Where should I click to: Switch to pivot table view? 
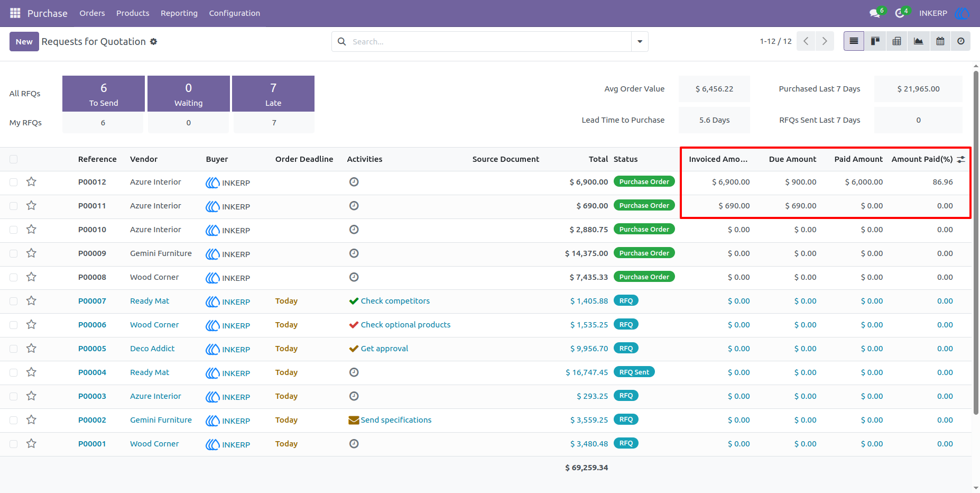[897, 41]
